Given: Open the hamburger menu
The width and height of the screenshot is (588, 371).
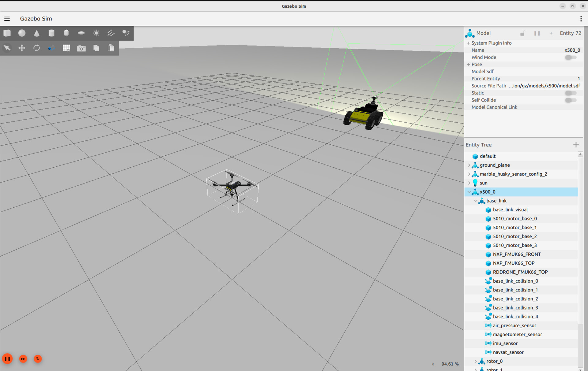Looking at the screenshot, I should pos(7,19).
